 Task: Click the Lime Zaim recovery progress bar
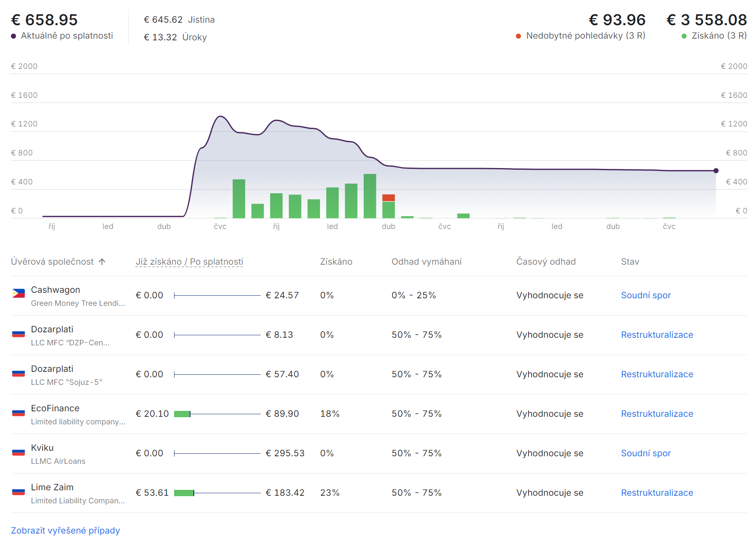[217, 493]
